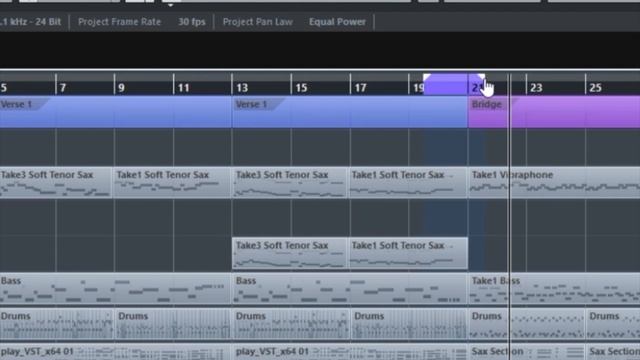Select the Drums part starting at bar 25

coord(613,324)
